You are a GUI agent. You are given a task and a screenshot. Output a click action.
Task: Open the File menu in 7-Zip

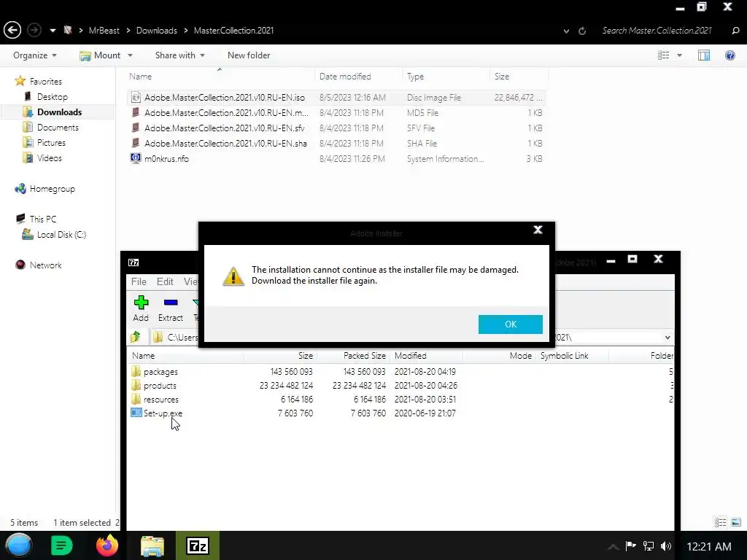139,281
